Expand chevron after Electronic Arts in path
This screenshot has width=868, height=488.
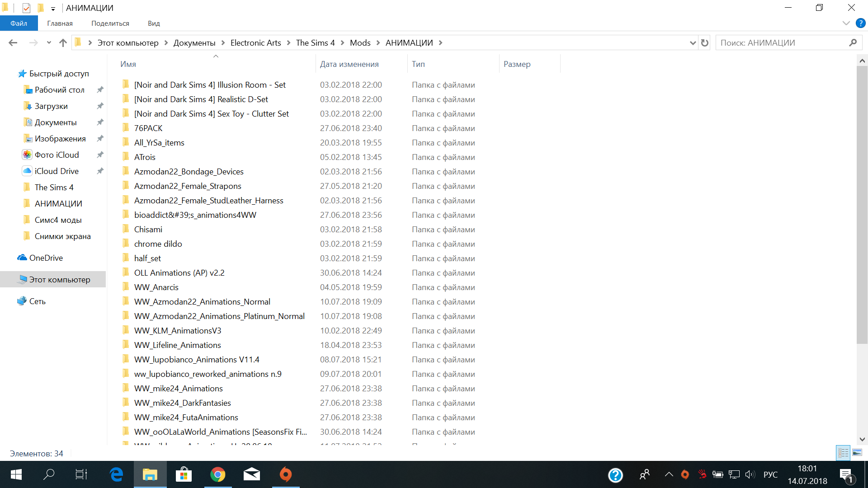[x=288, y=42]
